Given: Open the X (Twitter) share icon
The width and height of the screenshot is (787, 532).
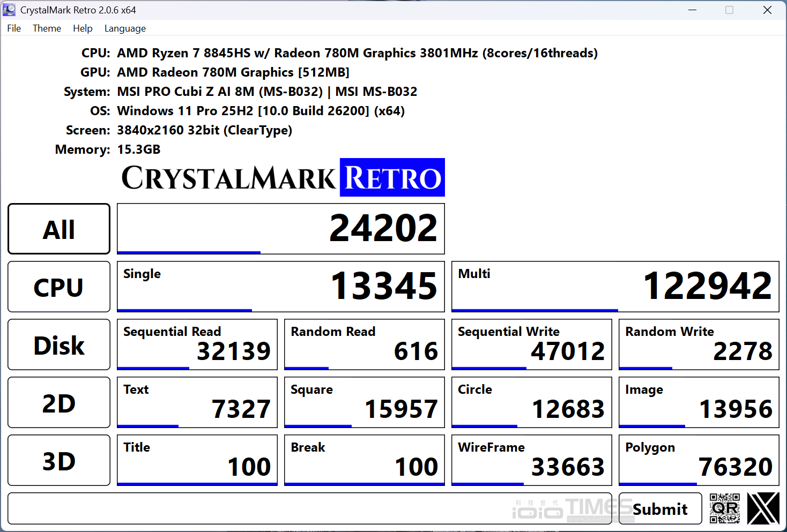Looking at the screenshot, I should pos(763,508).
